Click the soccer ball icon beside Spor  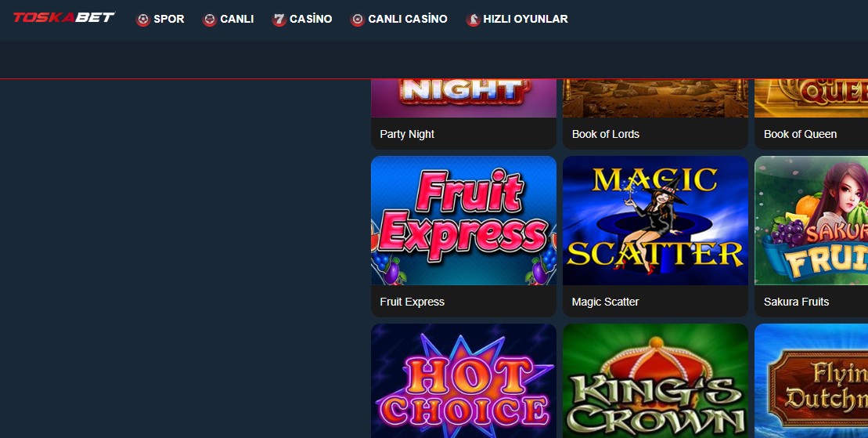[x=143, y=20]
